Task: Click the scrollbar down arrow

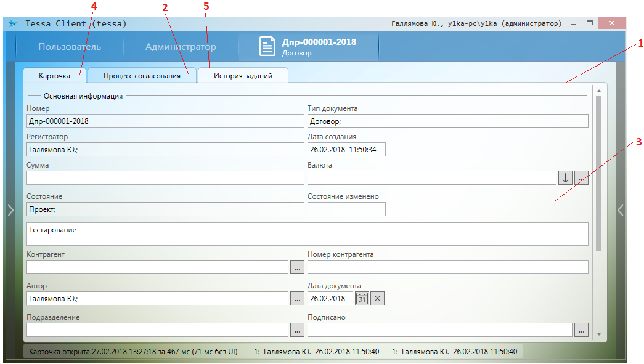Action: click(x=598, y=334)
